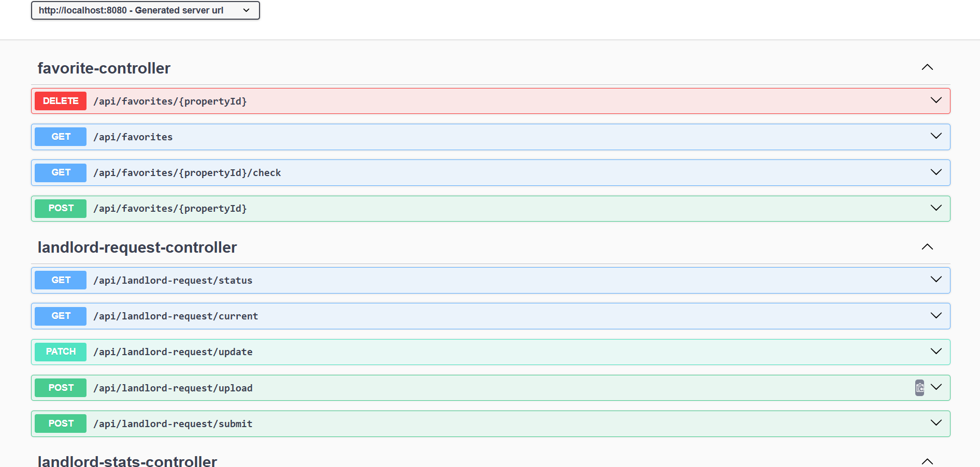Select path text /api/favorites/{propertyId} in DELETE row
This screenshot has width=980, height=467.
[x=170, y=101]
